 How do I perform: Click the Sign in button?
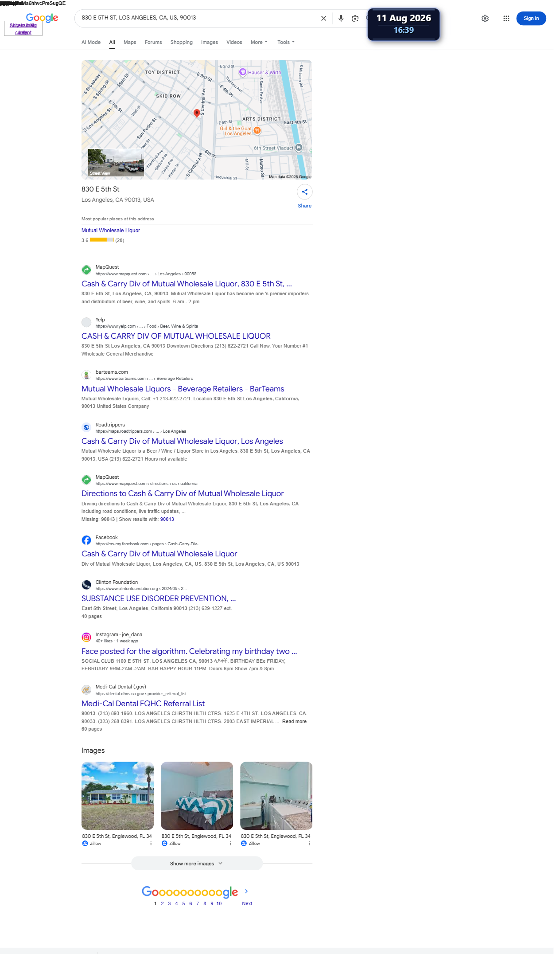[x=531, y=18]
